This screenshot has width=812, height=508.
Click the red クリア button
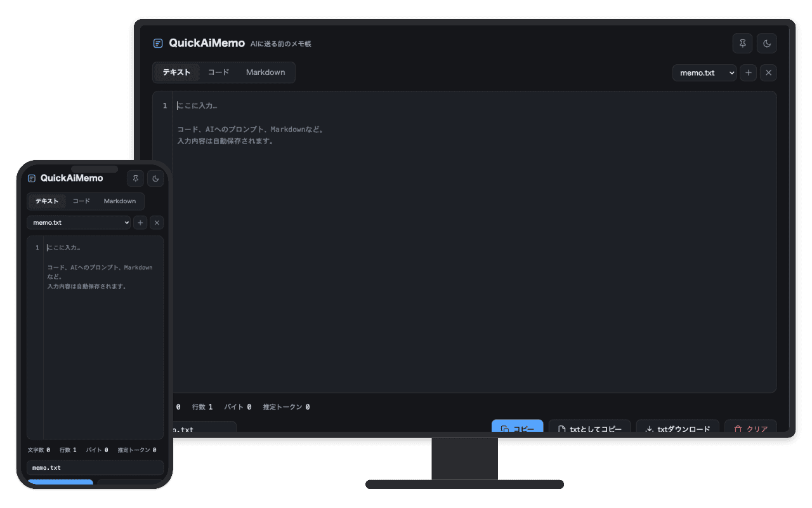coord(750,429)
